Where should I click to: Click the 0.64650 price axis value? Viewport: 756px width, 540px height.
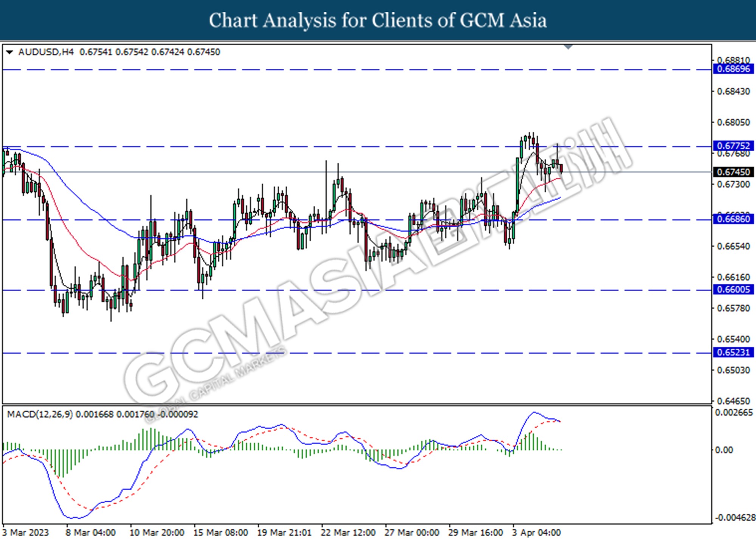coord(734,401)
